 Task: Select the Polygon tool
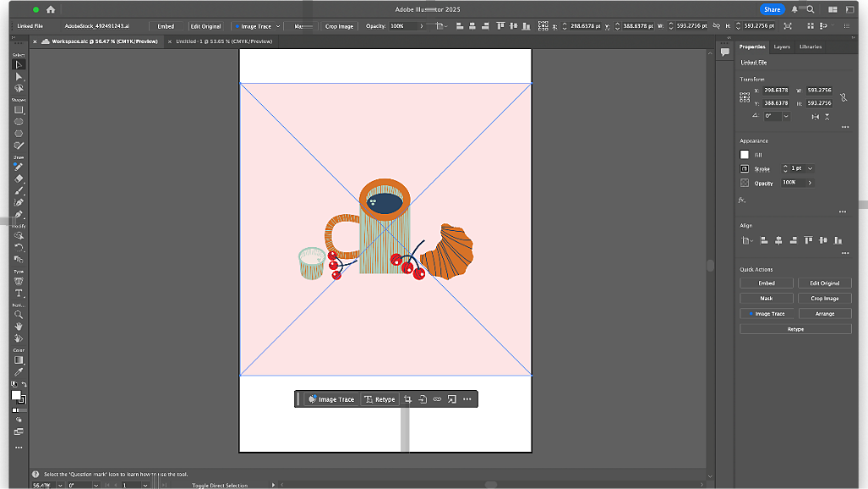point(19,134)
